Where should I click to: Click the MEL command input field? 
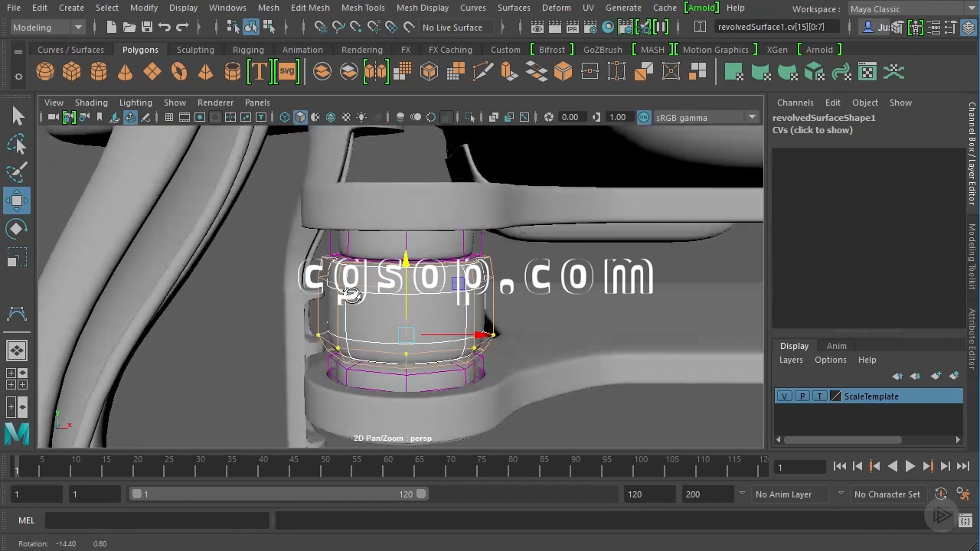coord(157,520)
